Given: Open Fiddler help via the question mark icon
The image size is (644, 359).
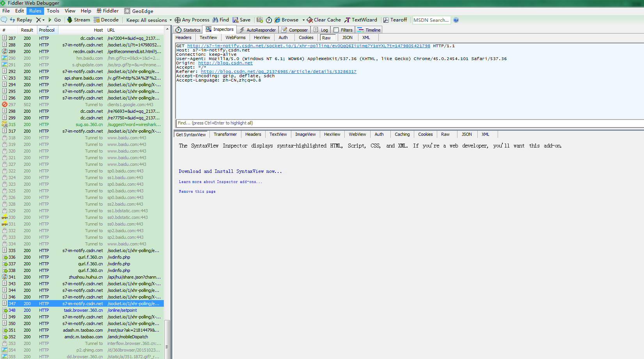Looking at the screenshot, I should (456, 20).
